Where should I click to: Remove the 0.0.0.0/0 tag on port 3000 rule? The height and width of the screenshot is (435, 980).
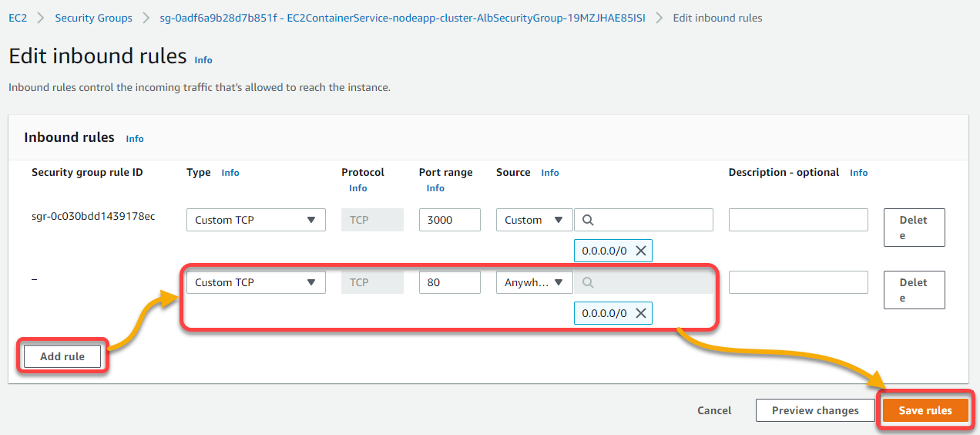[x=640, y=251]
